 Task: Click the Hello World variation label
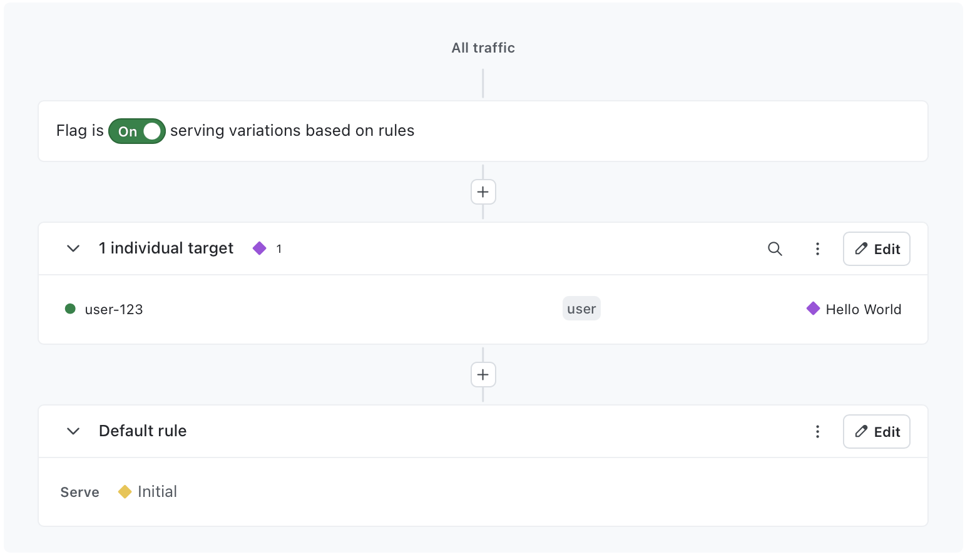[x=863, y=309]
